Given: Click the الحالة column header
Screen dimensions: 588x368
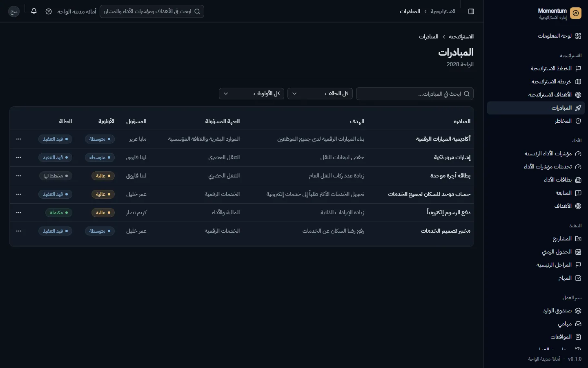Looking at the screenshot, I should point(65,121).
